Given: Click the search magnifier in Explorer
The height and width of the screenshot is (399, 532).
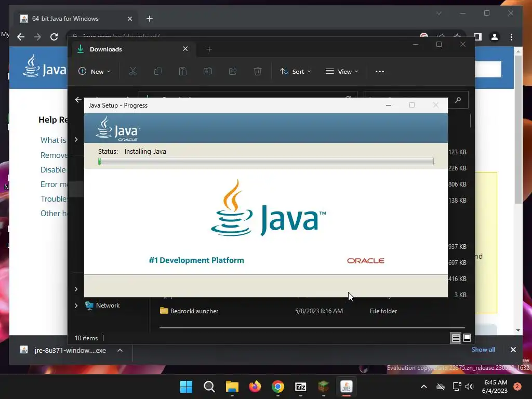Looking at the screenshot, I should [458, 100].
